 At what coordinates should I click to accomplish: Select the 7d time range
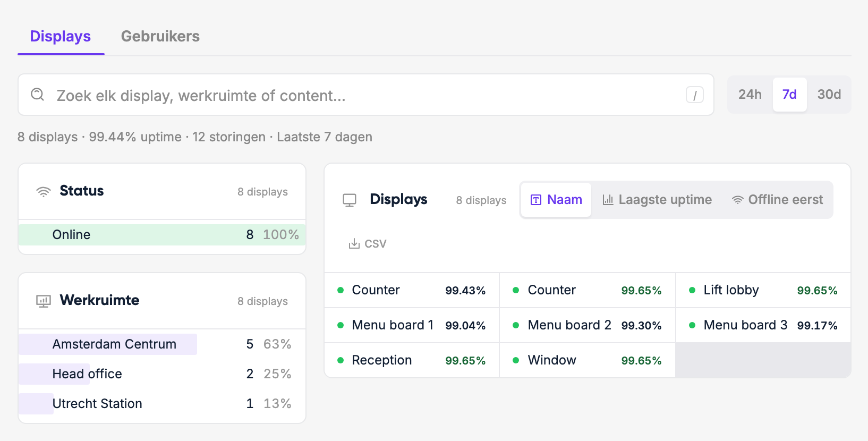click(789, 95)
